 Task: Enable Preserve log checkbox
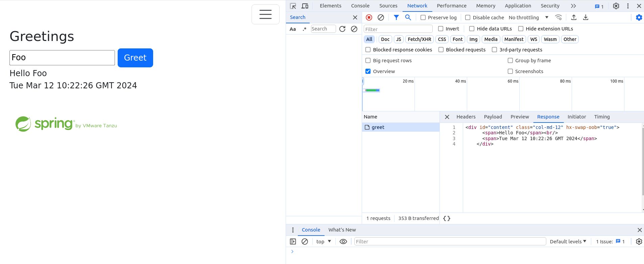[x=423, y=18]
